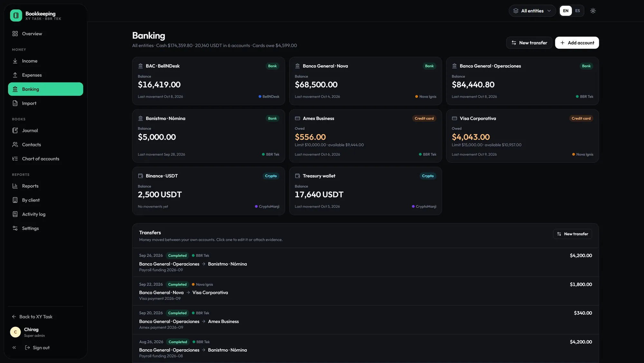Open the Banco General·Nova account card
Viewport: 644px width, 363px height.
(365, 81)
